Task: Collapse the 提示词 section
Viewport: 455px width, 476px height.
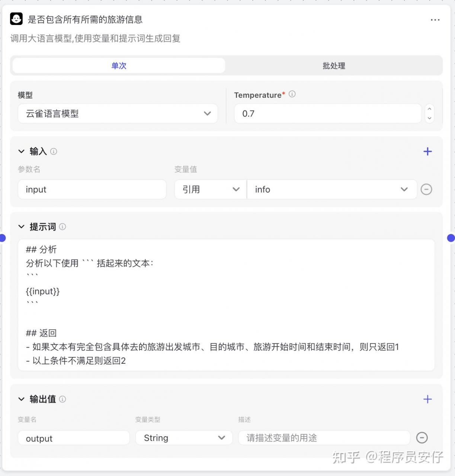Action: [21, 226]
